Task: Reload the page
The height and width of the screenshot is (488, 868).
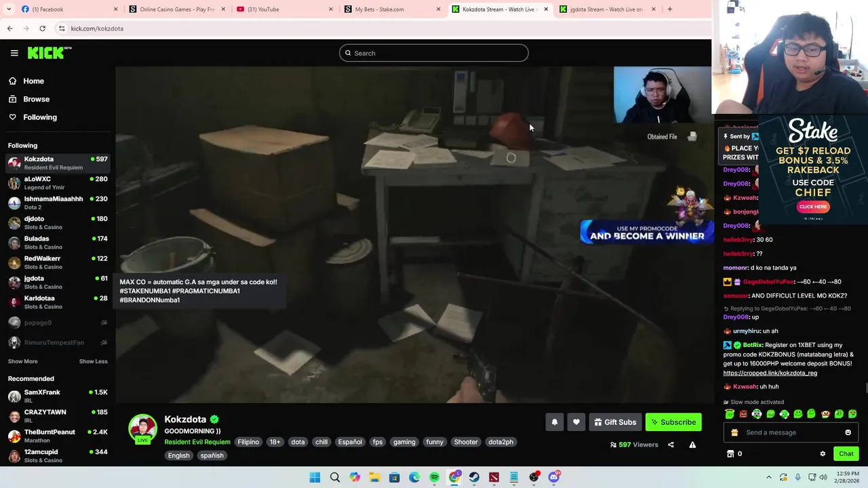Action: 42,28
